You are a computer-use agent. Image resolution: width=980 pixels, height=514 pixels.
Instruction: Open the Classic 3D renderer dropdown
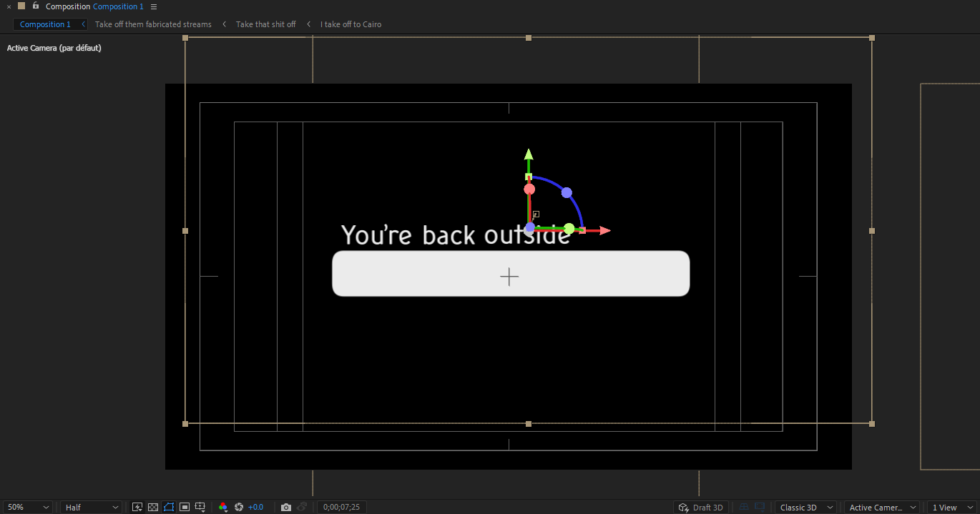tap(806, 508)
